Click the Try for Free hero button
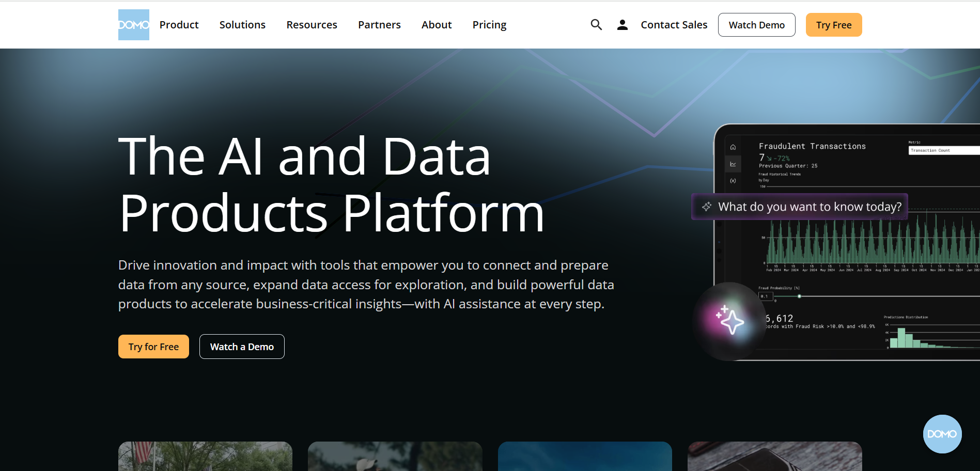Image resolution: width=980 pixels, height=471 pixels. (x=153, y=347)
